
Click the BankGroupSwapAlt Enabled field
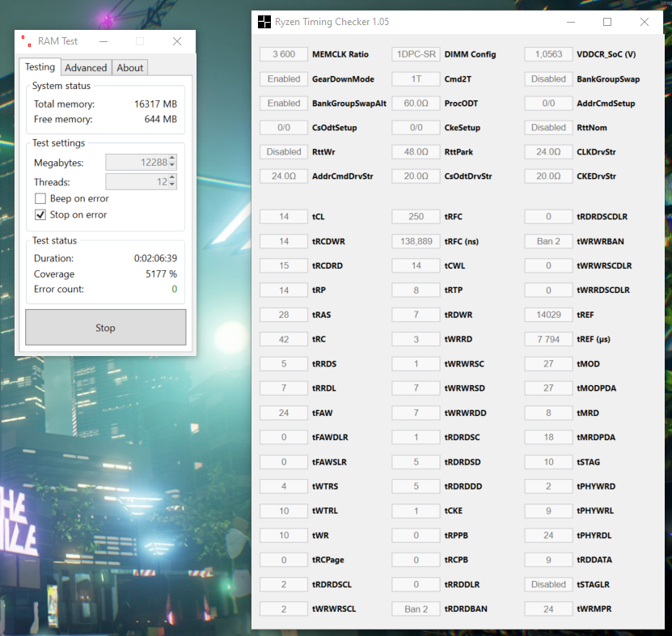[x=284, y=104]
